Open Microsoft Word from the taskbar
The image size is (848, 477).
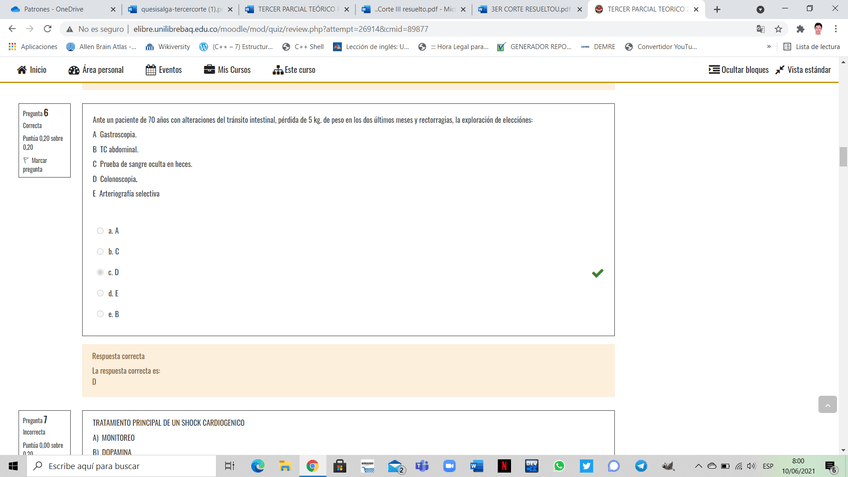[x=476, y=466]
